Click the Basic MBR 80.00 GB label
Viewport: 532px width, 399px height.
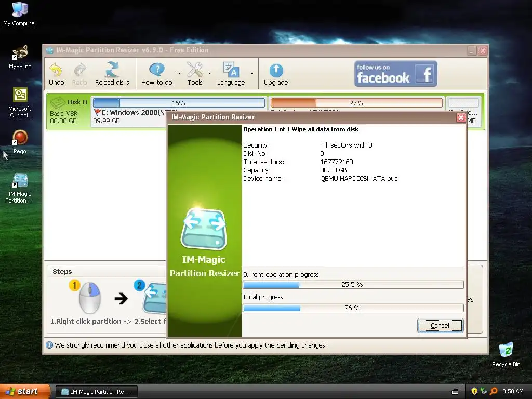click(63, 117)
